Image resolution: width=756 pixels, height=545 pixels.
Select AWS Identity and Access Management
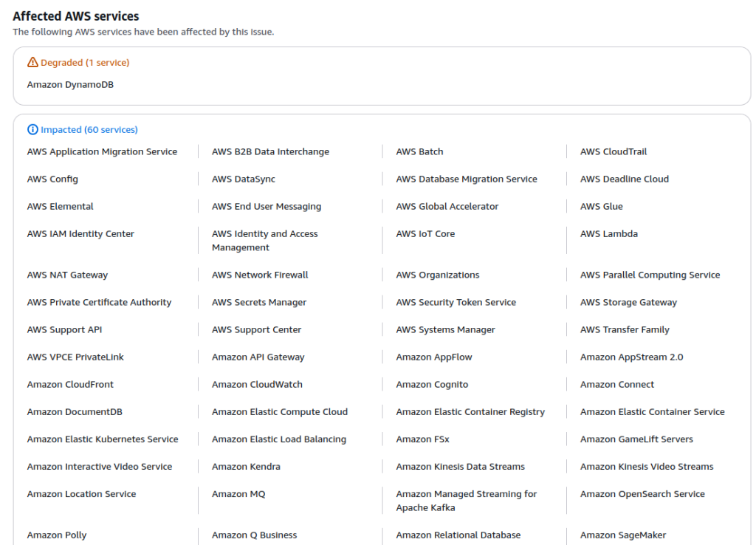tap(264, 240)
